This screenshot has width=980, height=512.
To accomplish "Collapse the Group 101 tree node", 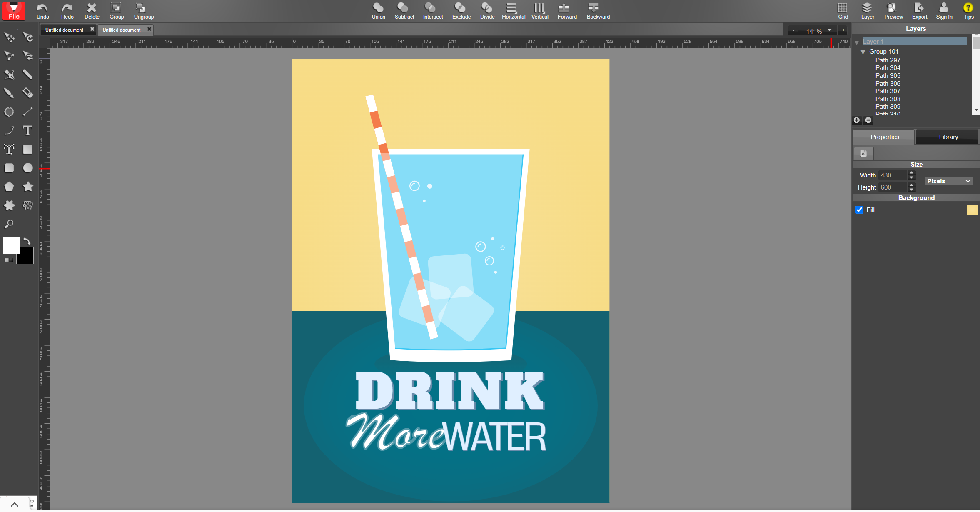I will 863,52.
